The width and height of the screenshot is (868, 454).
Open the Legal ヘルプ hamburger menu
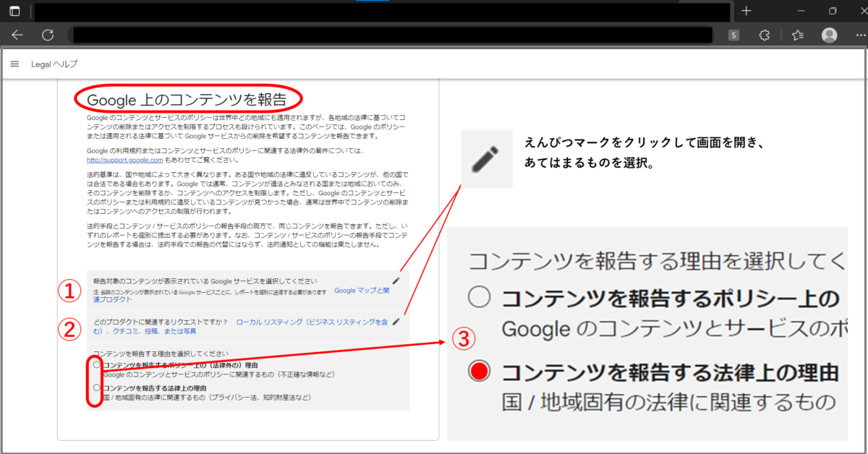pyautogui.click(x=14, y=64)
